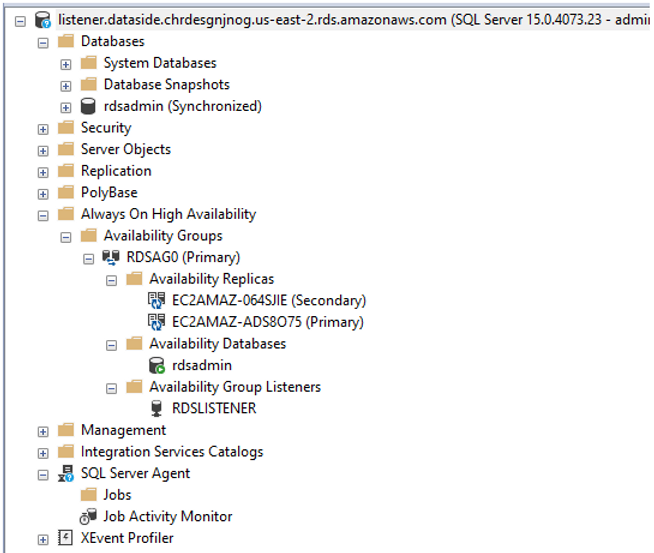Viewport: 654px width, 553px height.
Task: Click the System Databases folder icon
Action: click(x=88, y=63)
